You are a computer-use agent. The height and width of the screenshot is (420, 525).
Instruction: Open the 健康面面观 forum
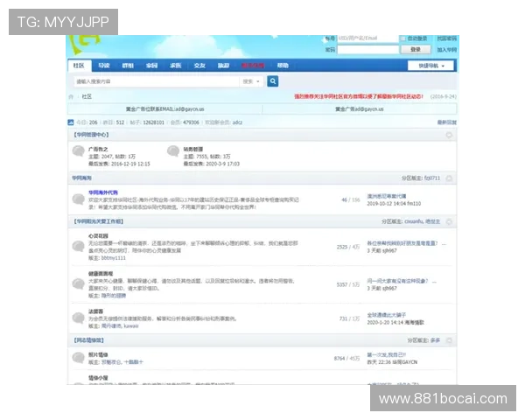101,274
